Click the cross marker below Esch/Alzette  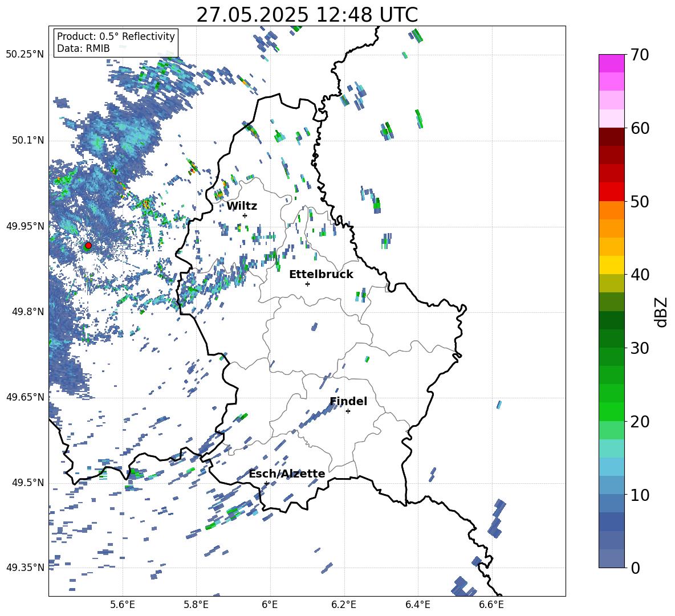click(266, 483)
